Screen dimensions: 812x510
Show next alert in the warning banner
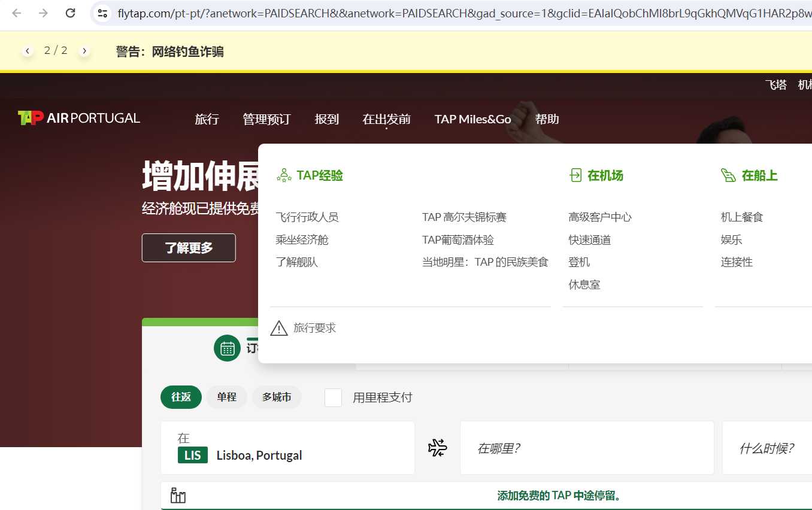[x=84, y=51]
